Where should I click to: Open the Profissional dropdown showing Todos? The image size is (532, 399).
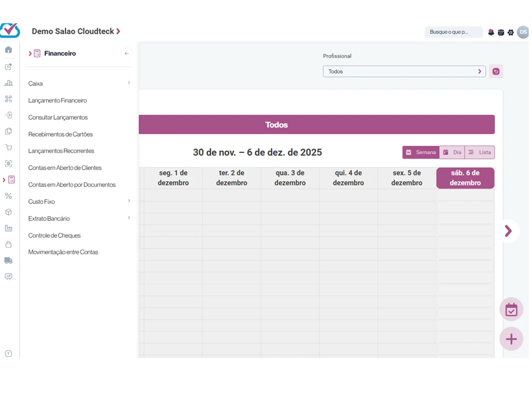coord(404,71)
